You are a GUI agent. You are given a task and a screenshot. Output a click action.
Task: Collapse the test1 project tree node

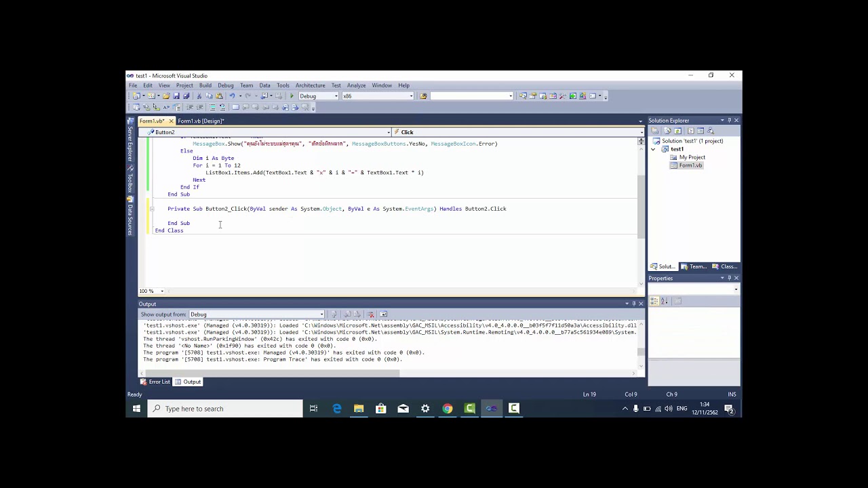pos(654,149)
